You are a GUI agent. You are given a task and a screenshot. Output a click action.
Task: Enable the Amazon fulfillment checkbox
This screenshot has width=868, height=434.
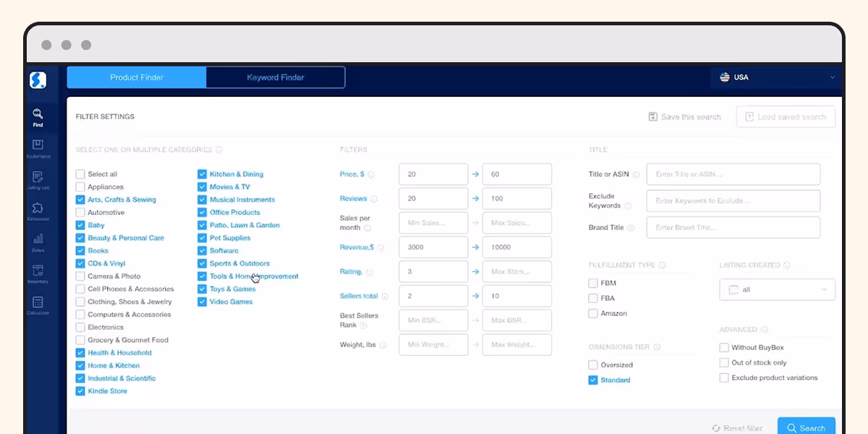tap(593, 313)
